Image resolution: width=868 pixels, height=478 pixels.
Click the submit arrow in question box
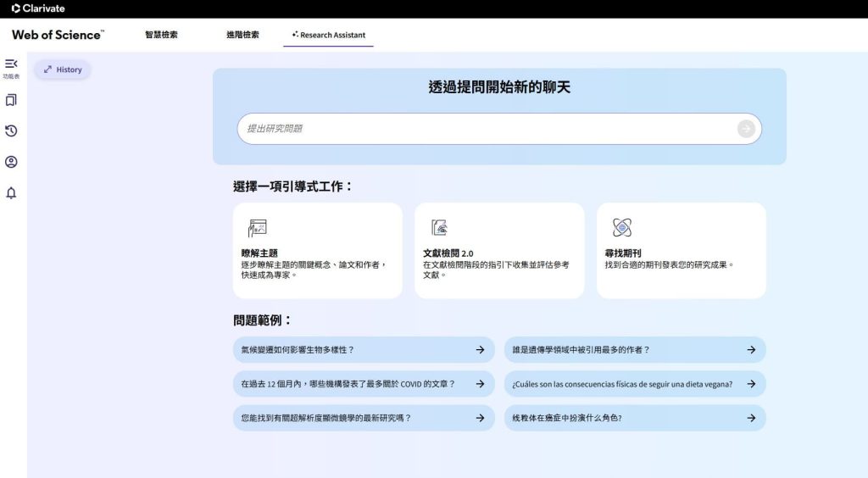click(746, 129)
